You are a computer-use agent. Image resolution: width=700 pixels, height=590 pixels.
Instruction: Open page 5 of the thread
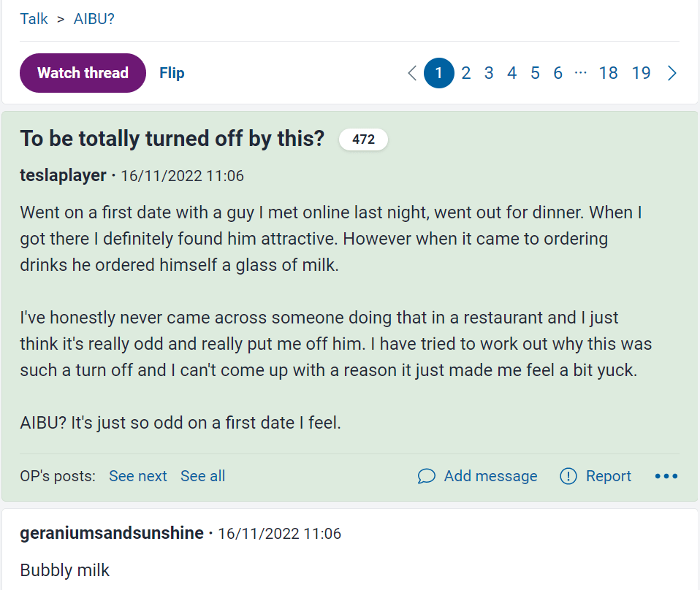click(535, 73)
